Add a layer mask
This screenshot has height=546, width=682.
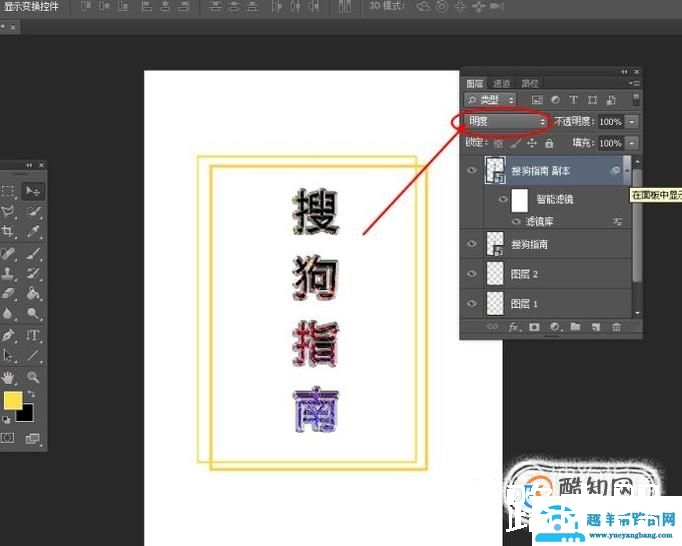534,327
